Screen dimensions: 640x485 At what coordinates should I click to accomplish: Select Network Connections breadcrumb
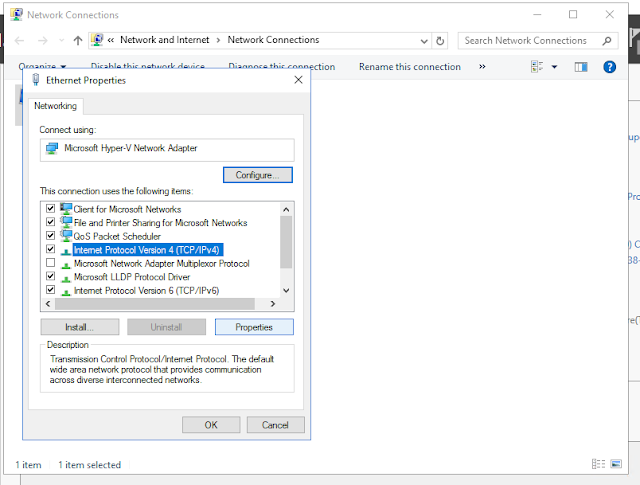273,40
